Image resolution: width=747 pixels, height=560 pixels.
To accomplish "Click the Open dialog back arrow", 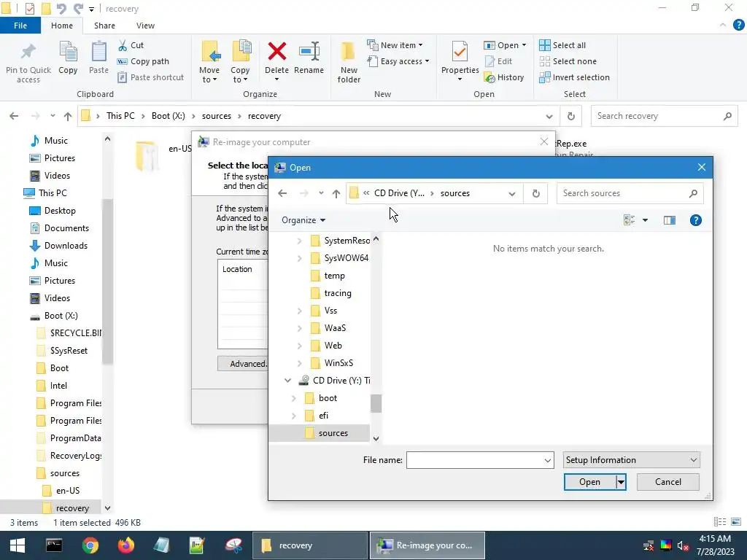I will (x=282, y=193).
